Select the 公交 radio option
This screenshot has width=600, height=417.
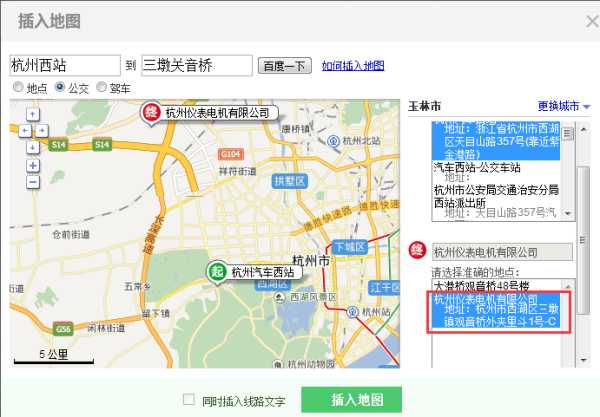(x=59, y=87)
